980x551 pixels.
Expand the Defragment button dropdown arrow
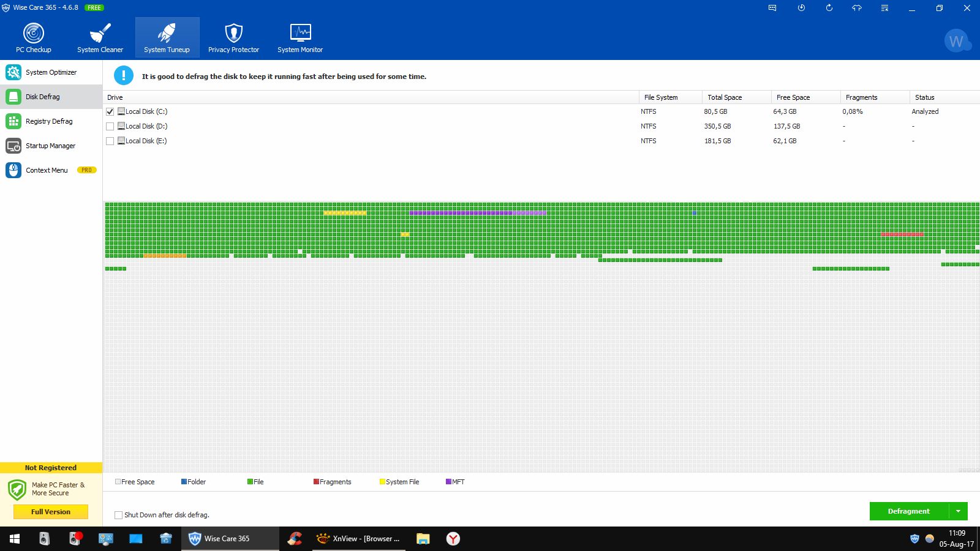click(958, 511)
